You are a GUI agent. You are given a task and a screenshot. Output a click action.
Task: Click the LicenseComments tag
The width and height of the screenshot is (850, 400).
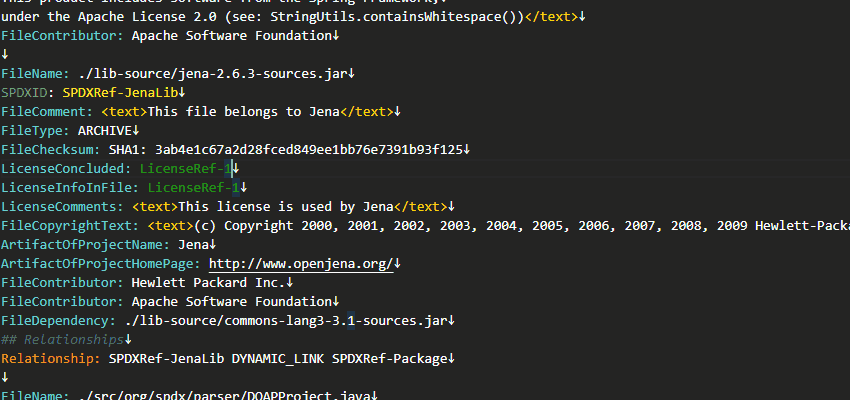click(x=63, y=206)
